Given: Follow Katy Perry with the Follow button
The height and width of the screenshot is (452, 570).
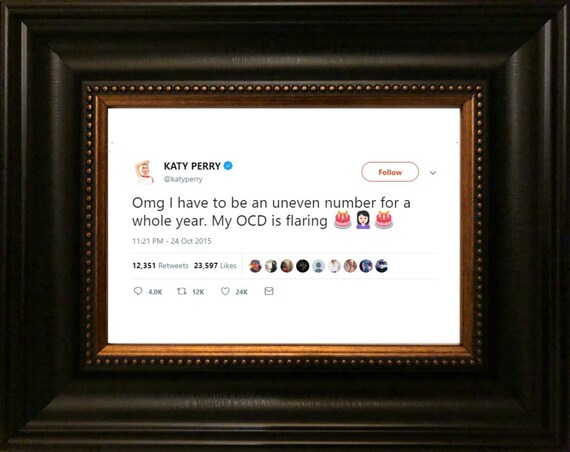Looking at the screenshot, I should point(390,172).
